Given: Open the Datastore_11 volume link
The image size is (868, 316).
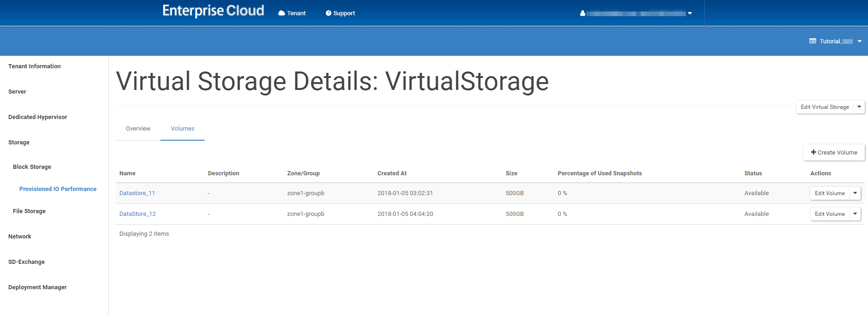Looking at the screenshot, I should pos(137,193).
